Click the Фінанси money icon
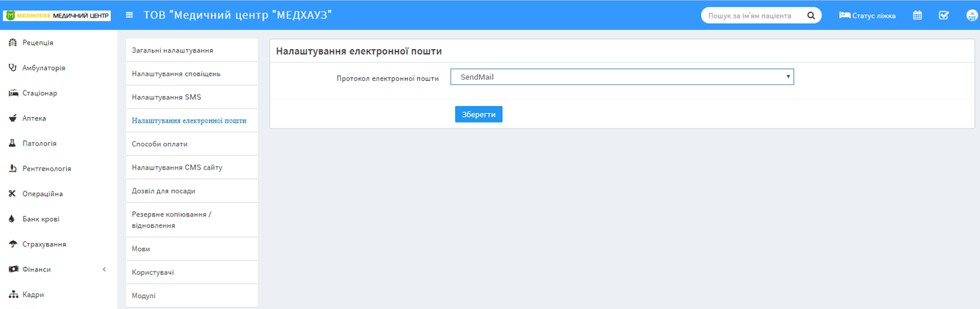Image resolution: width=980 pixels, height=309 pixels. pos(12,270)
